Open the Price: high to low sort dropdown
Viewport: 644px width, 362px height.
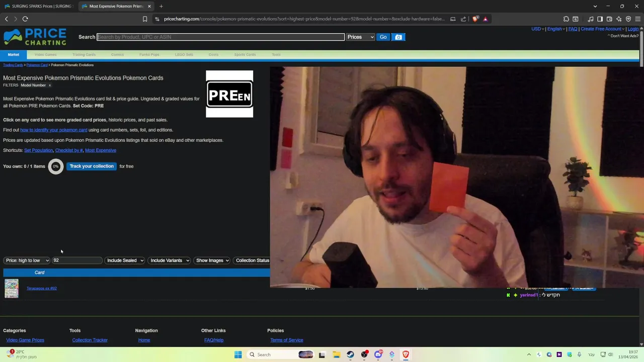(x=27, y=260)
